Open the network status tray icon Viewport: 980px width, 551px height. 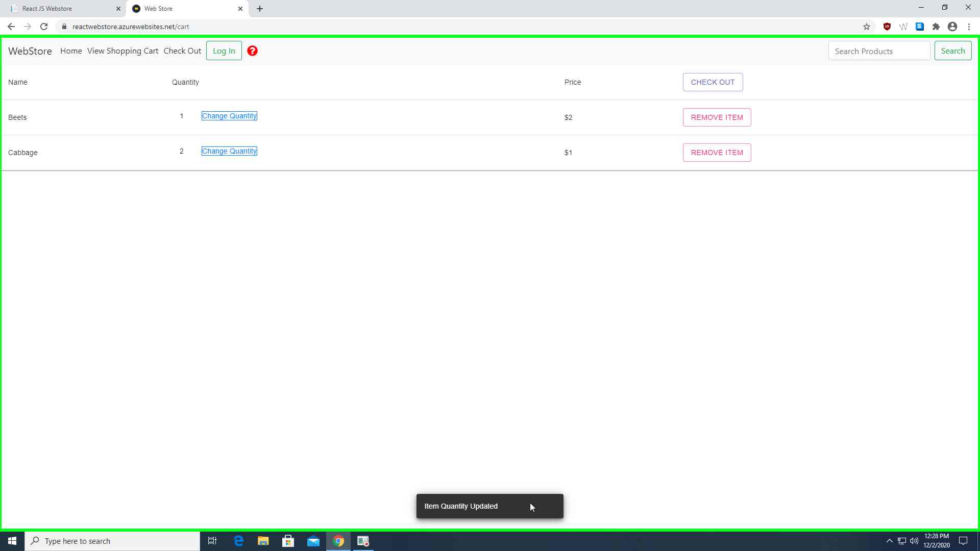pos(902,541)
